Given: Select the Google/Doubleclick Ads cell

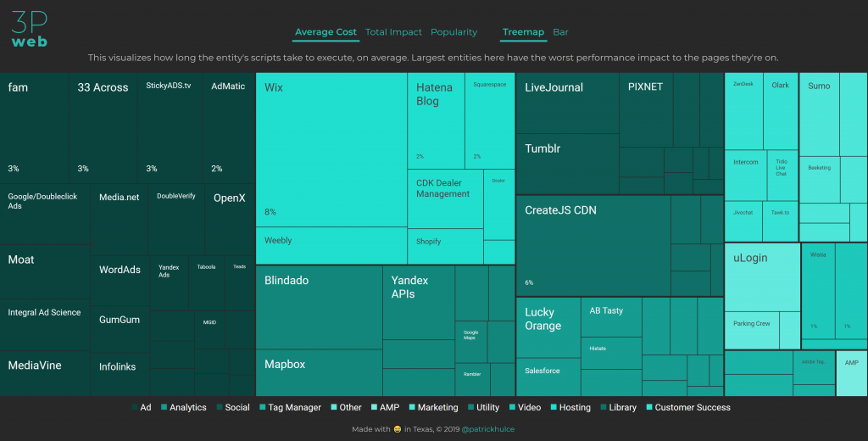Looking at the screenshot, I should [x=45, y=215].
